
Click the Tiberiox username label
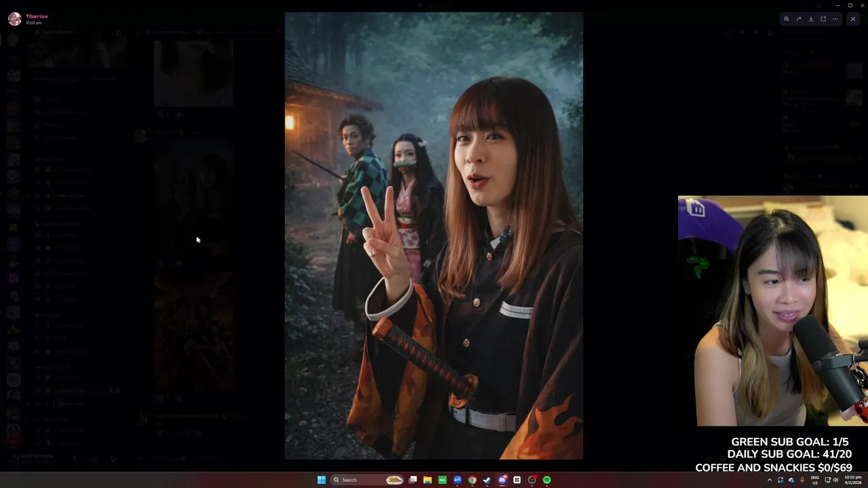(x=37, y=16)
